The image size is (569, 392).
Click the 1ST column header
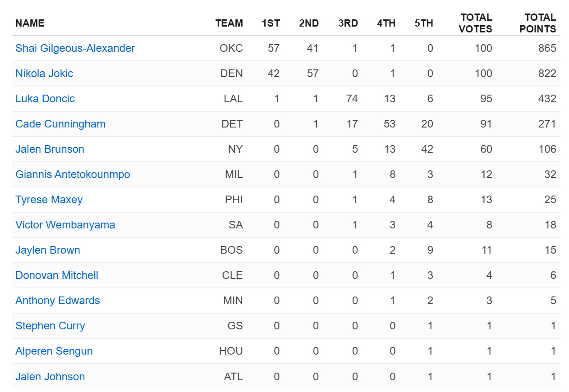tap(271, 23)
